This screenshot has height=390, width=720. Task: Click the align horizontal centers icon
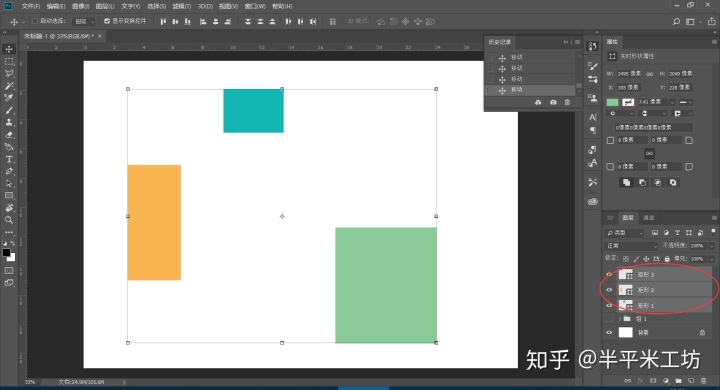pos(215,22)
